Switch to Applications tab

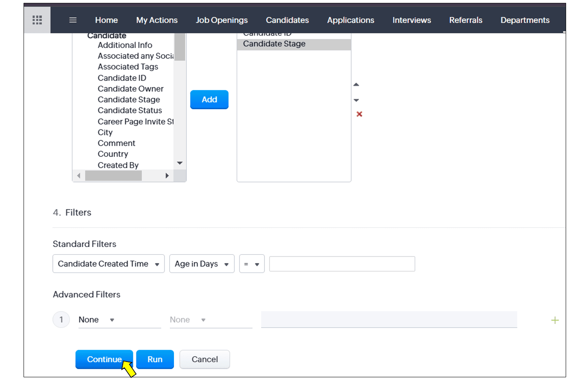[x=350, y=20]
